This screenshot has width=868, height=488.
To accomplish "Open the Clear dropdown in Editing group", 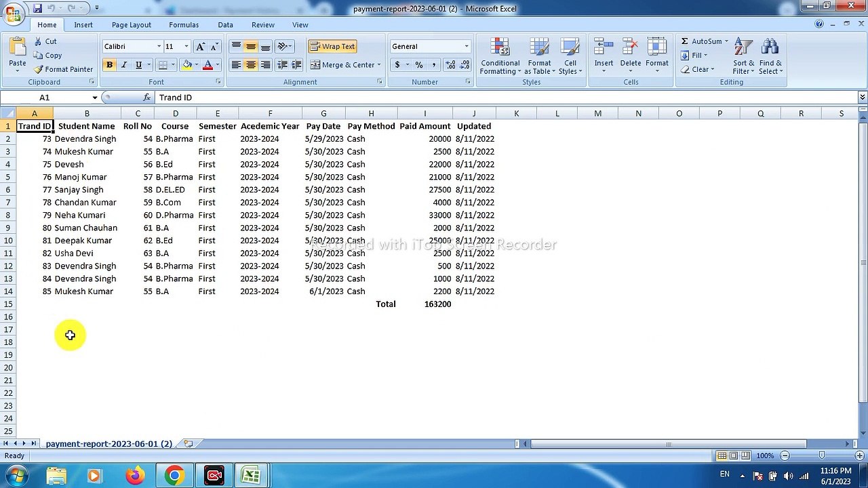I will (x=698, y=69).
